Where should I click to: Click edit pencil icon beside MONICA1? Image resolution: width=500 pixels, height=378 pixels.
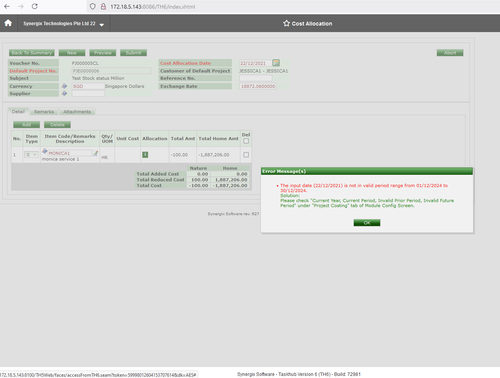point(95,153)
